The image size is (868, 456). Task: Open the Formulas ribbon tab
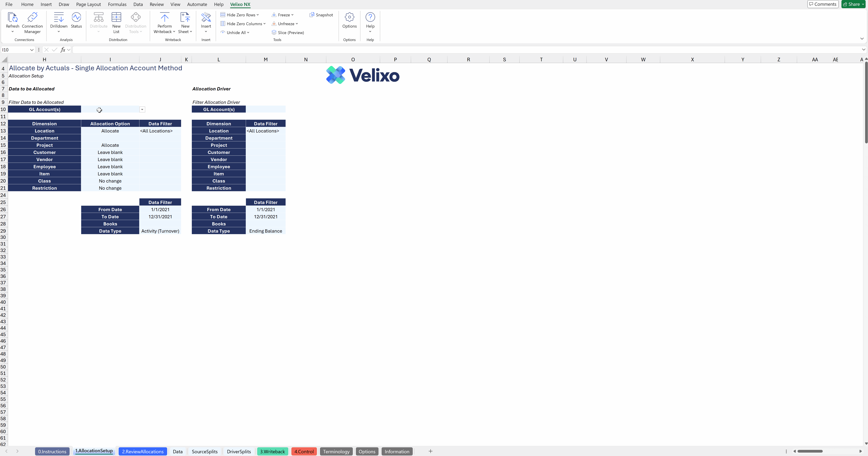tap(117, 4)
